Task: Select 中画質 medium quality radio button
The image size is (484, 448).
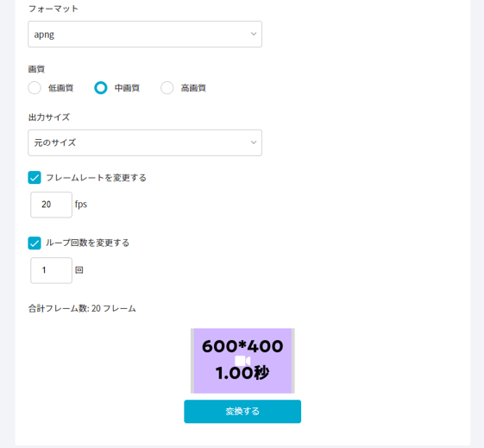Action: click(x=101, y=88)
